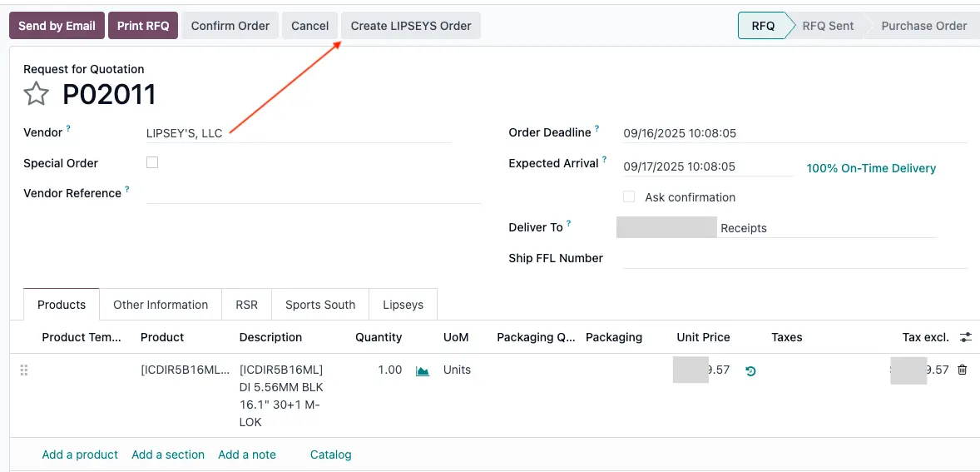
Task: Open the Other Information tab
Action: (161, 305)
